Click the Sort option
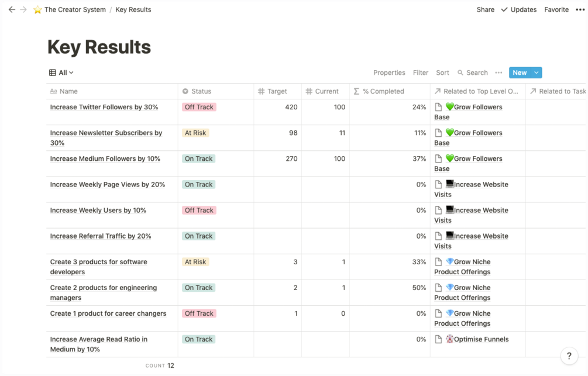Screen dimensions: 588x376 [442, 73]
